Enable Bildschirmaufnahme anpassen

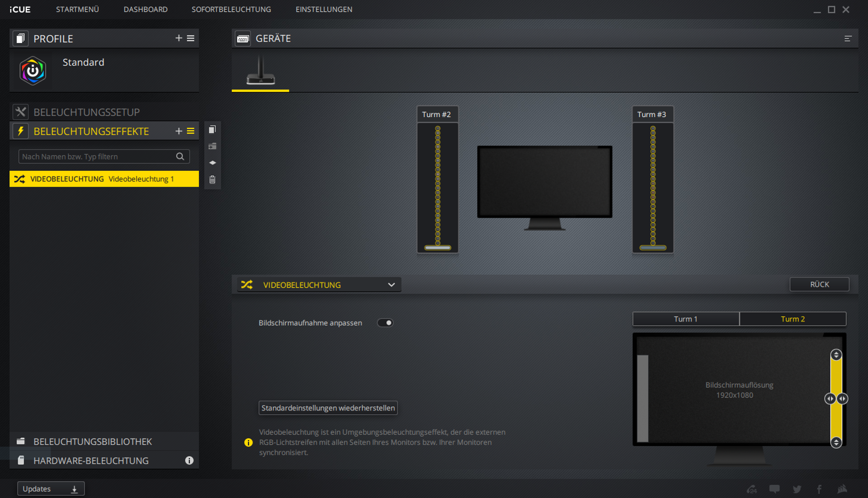[x=385, y=323]
